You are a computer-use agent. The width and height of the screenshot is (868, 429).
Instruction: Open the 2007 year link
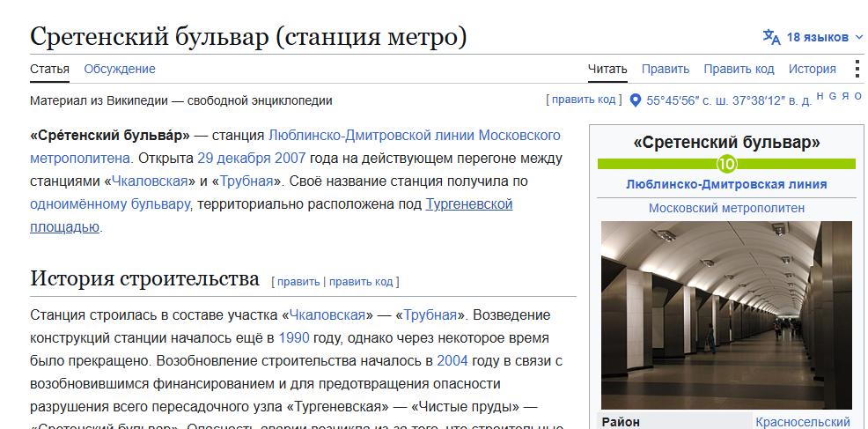(x=291, y=158)
